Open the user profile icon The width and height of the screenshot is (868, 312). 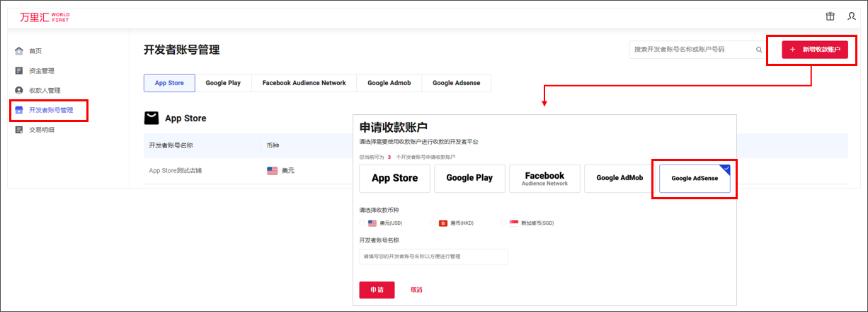pos(852,16)
